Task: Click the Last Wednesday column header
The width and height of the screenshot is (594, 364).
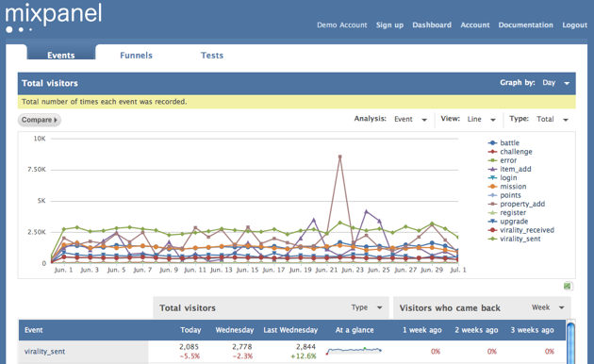Action: [290, 330]
